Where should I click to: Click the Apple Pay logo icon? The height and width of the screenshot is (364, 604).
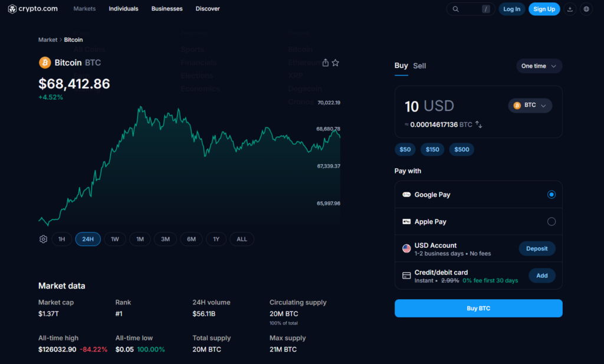406,221
